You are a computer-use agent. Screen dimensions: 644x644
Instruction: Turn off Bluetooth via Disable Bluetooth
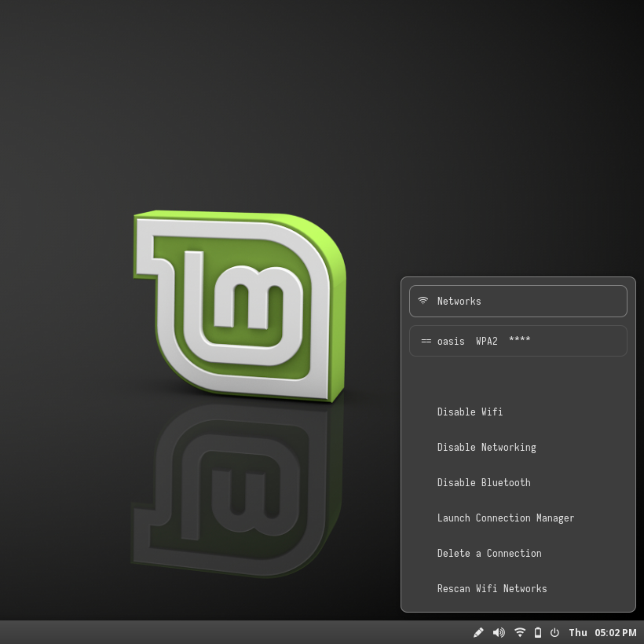[484, 482]
